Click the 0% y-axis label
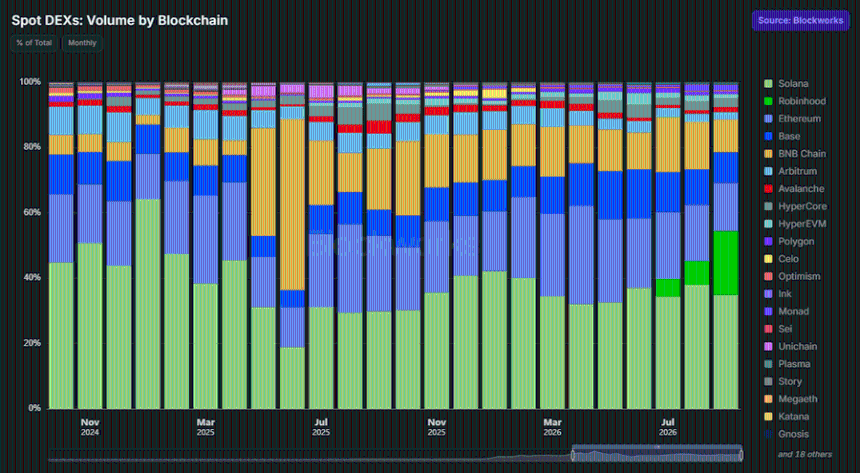860x473 pixels. coord(35,408)
